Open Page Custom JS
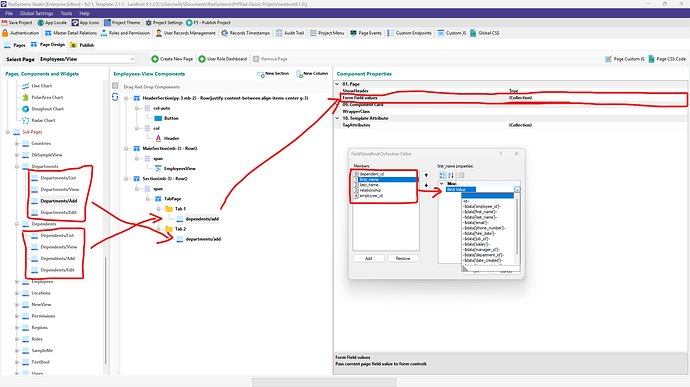This screenshot has height=387, width=690. [624, 59]
